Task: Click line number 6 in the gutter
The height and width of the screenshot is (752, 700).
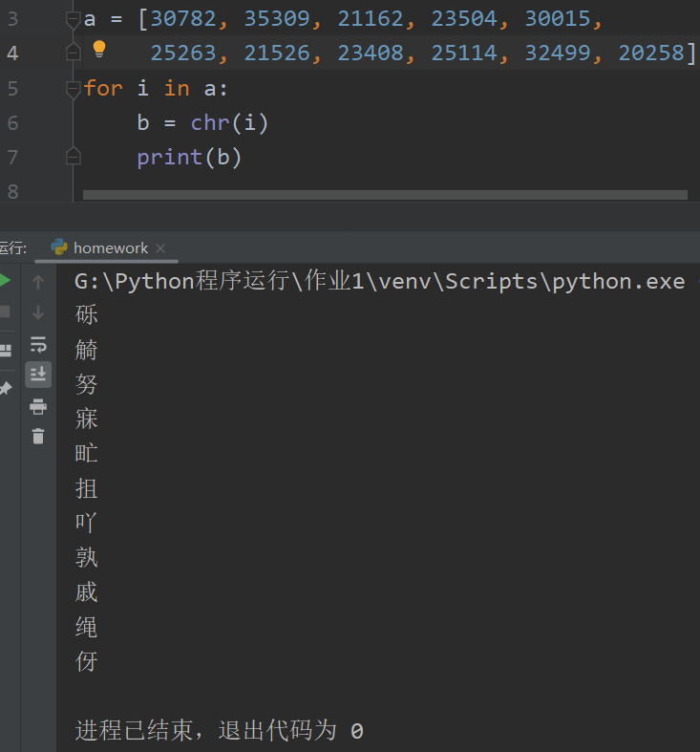Action: click(13, 123)
